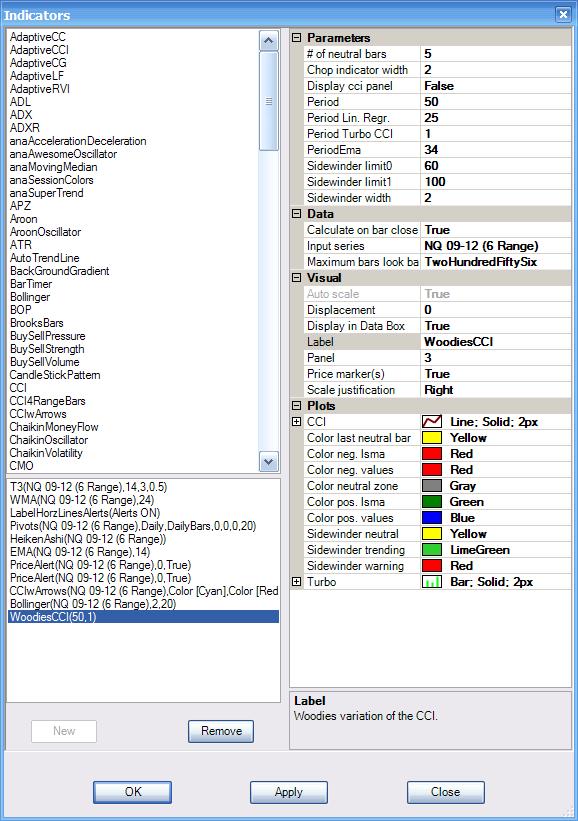
Task: Select the applied T3(NQ 09-12) indicator
Action: click(88, 487)
